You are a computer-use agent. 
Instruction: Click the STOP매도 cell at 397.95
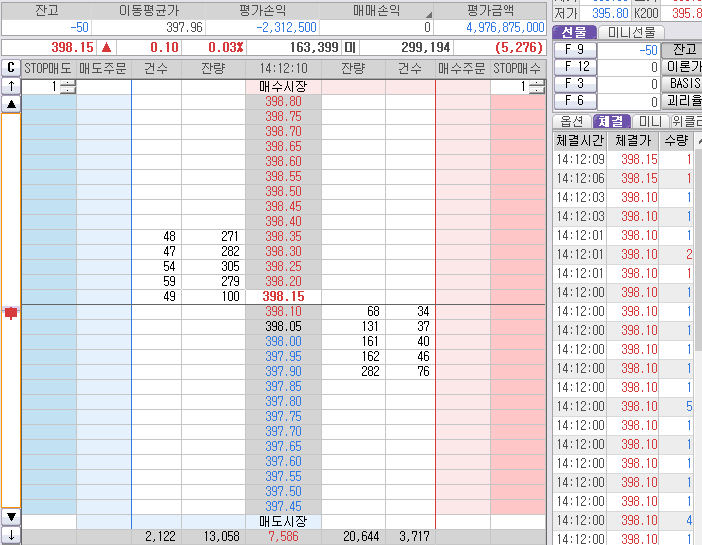pyautogui.click(x=49, y=356)
